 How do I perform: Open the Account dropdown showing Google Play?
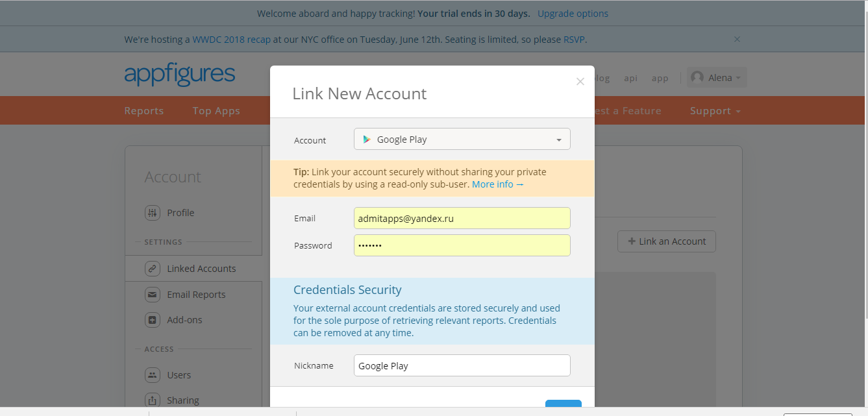click(x=462, y=140)
